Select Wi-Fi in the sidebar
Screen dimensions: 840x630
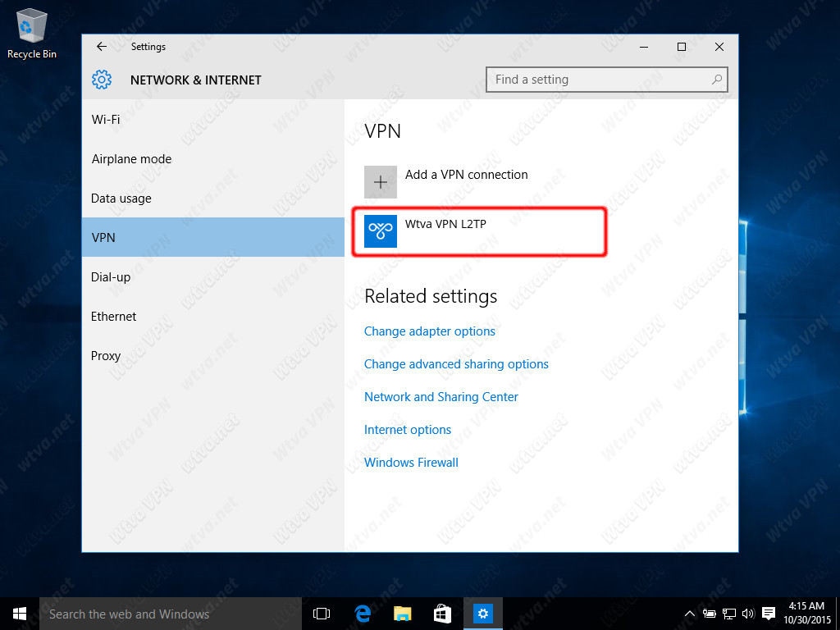click(x=213, y=120)
